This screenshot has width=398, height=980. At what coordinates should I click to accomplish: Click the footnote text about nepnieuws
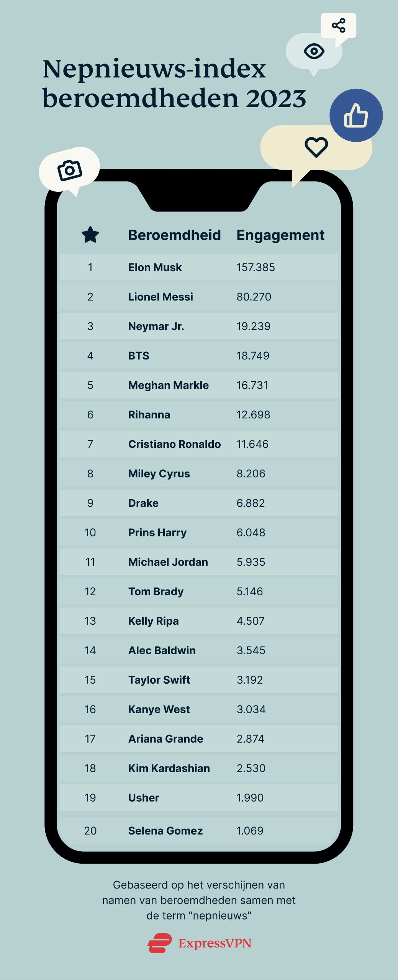(199, 900)
